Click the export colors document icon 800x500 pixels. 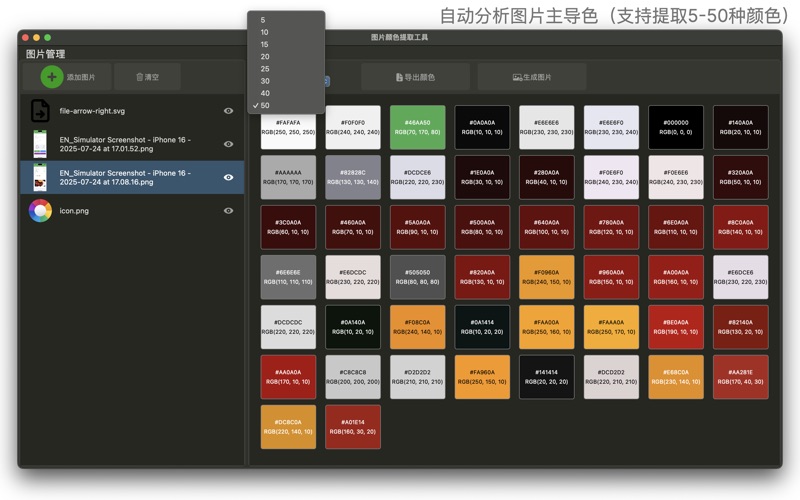[401, 77]
